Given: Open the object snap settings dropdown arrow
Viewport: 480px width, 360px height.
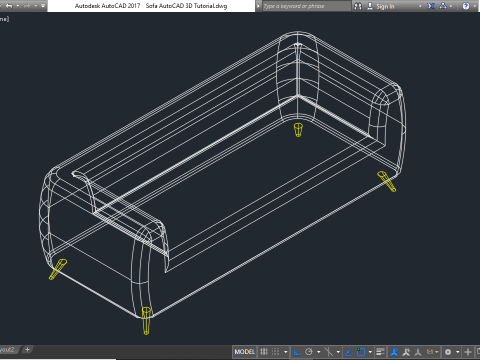Looking at the screenshot, I should tap(370, 352).
